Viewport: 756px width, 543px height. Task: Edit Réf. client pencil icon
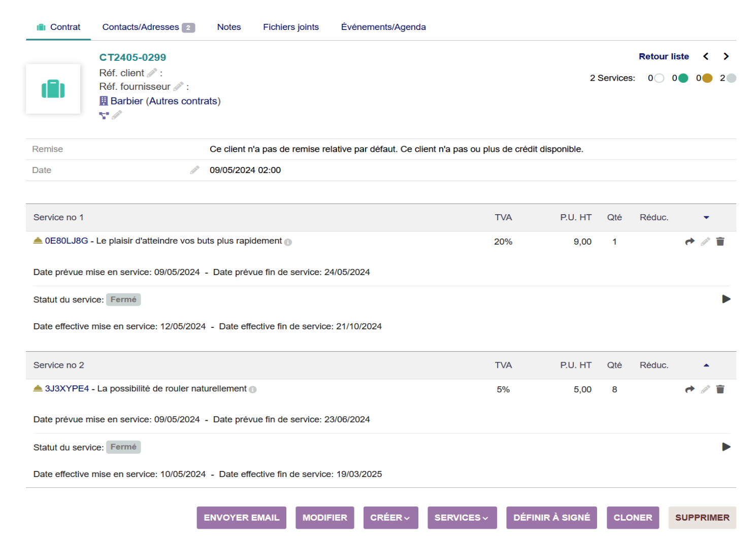152,73
